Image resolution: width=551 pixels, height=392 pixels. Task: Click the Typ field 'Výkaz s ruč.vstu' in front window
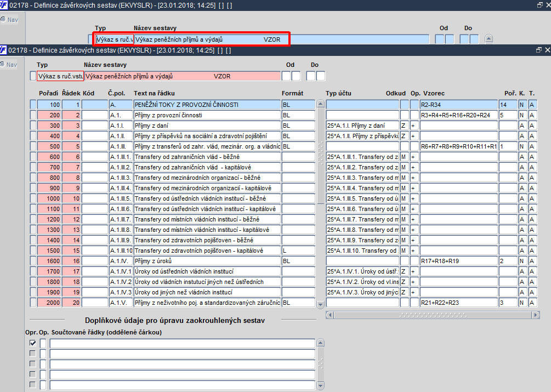(60, 76)
